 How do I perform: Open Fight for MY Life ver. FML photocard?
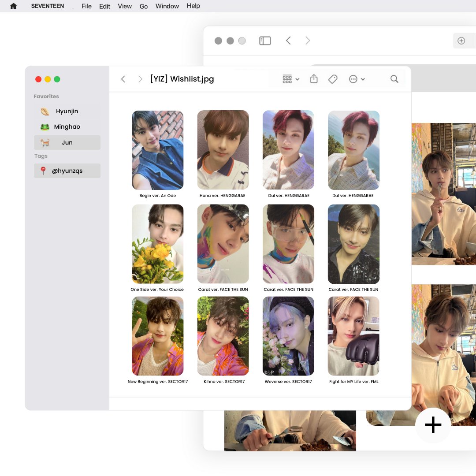tap(353, 336)
